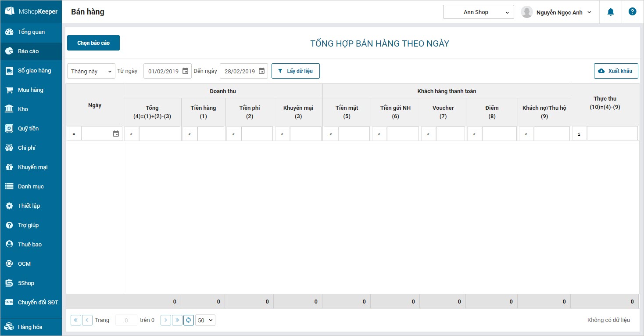Open Tổng quan dashboard icon
644x336 pixels.
click(x=9, y=32)
